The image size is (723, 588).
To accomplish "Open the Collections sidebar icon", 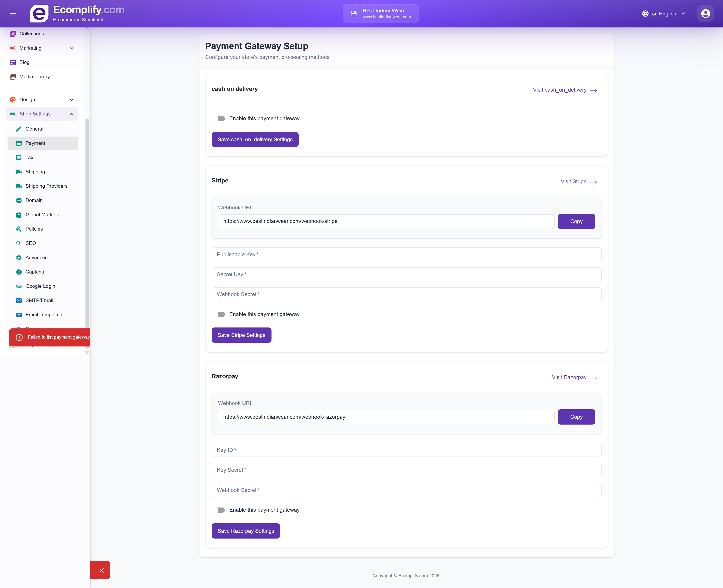I will (13, 33).
